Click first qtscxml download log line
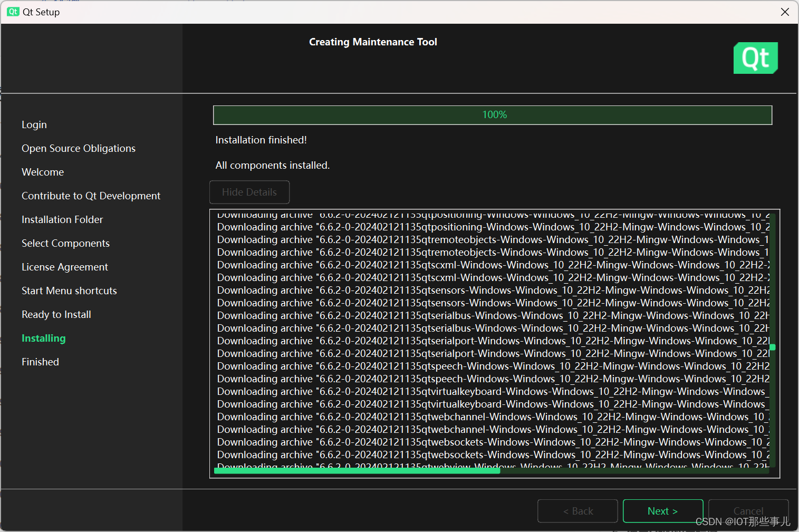The image size is (799, 532). 493,265
